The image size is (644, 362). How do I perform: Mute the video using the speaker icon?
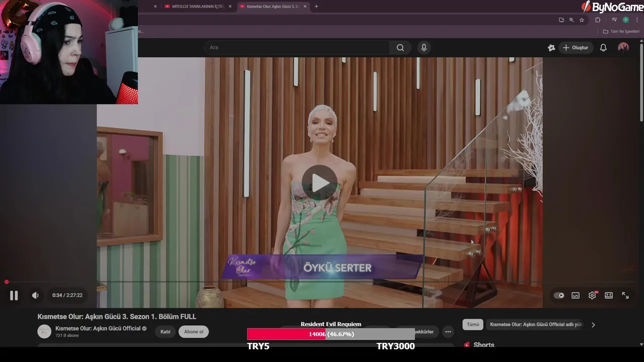click(x=35, y=296)
